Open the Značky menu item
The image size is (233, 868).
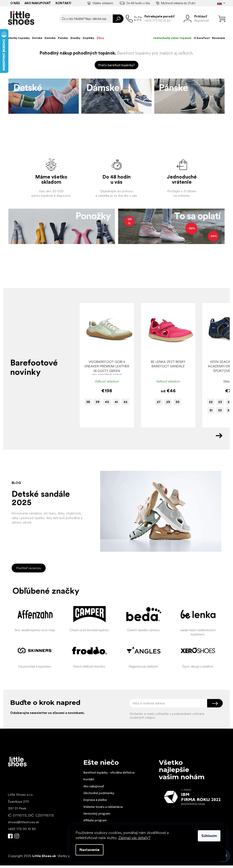pos(75,38)
